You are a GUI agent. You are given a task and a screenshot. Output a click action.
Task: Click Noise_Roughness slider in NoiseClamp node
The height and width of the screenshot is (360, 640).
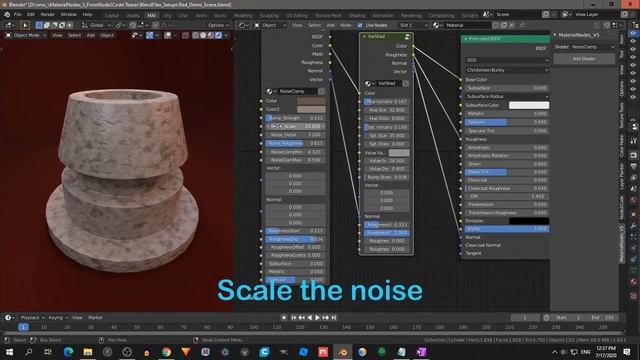coord(295,143)
